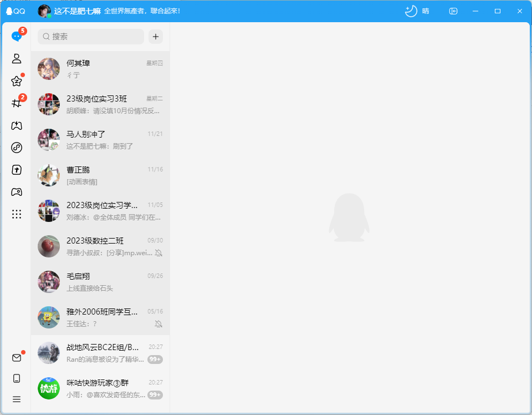Open chat with 何其璋

[x=100, y=69]
